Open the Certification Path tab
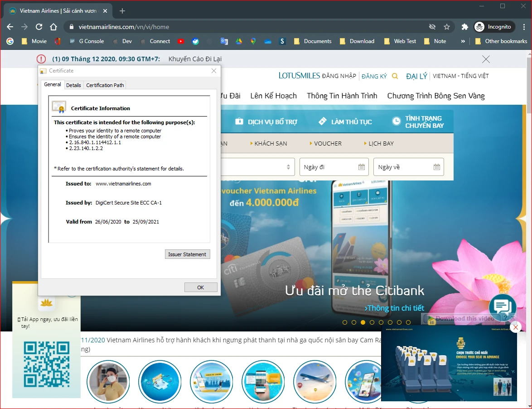Viewport: 532px width, 409px height. click(105, 85)
